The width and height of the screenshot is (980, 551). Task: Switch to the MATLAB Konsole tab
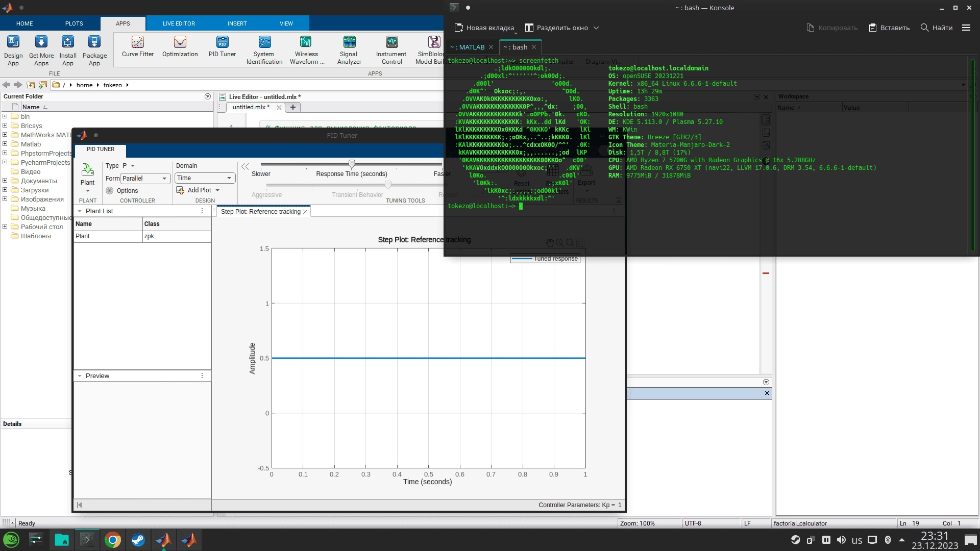468,47
